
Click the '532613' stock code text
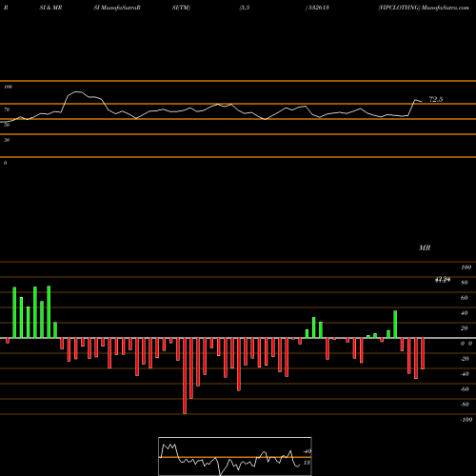point(318,8)
